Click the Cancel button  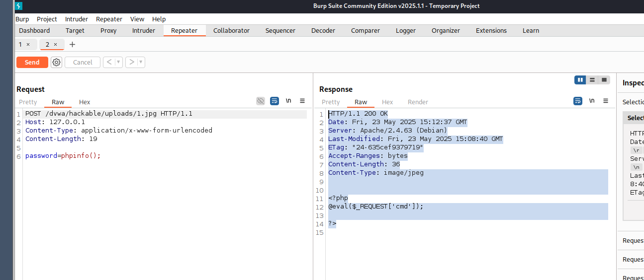click(x=83, y=62)
